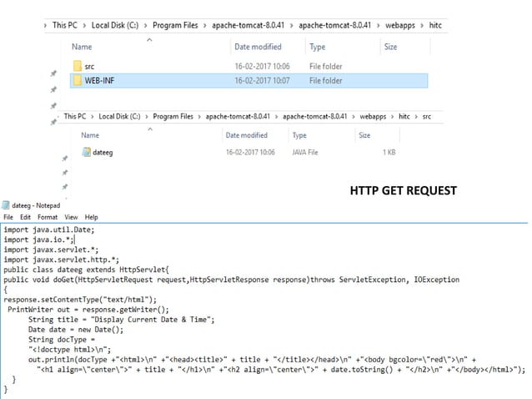Screen dimensions: 532x399
Task: Place cursor on import java.util.Date line
Action: (49, 230)
